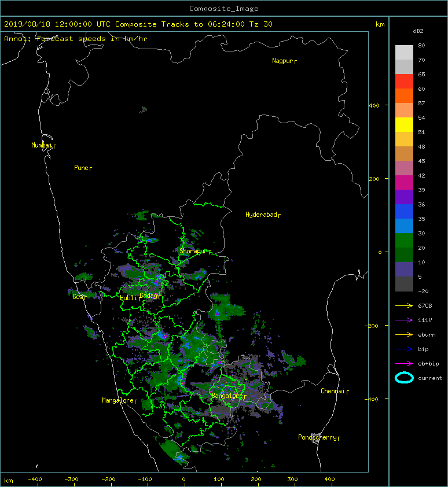Click the Pondicherry city label
This screenshot has height=487, width=448.
(x=317, y=437)
